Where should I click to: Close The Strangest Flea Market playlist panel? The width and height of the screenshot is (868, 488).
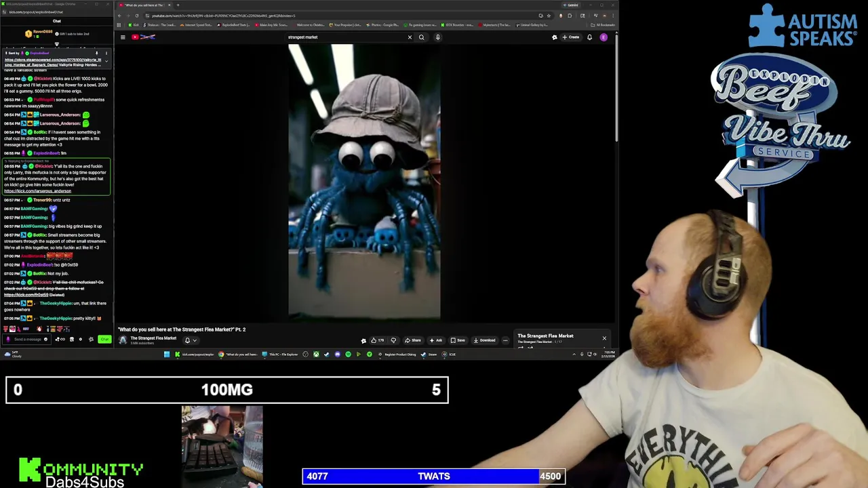tap(604, 338)
